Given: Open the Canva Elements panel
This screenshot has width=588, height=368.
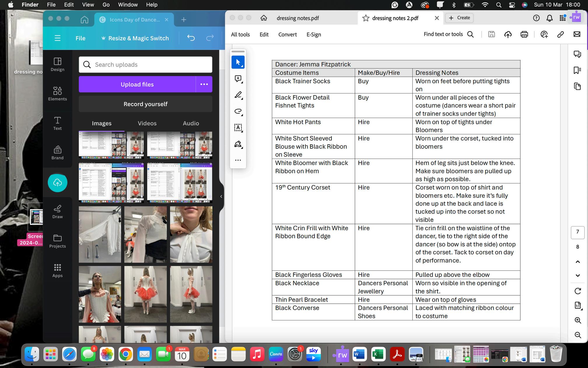Looking at the screenshot, I should click(x=57, y=93).
